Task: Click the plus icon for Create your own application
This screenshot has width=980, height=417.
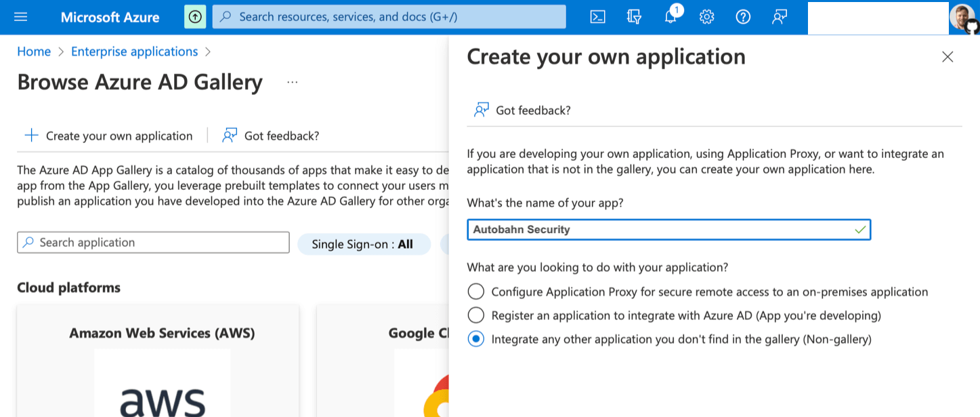Action: click(x=31, y=136)
